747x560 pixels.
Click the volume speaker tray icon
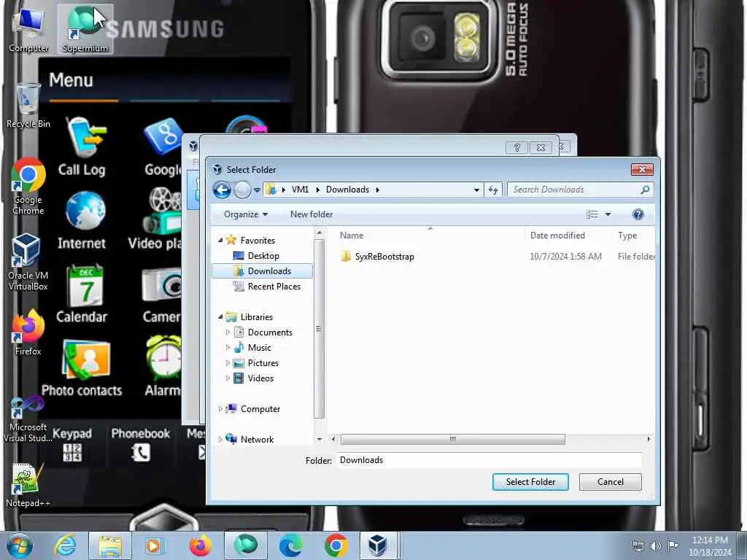click(x=656, y=545)
